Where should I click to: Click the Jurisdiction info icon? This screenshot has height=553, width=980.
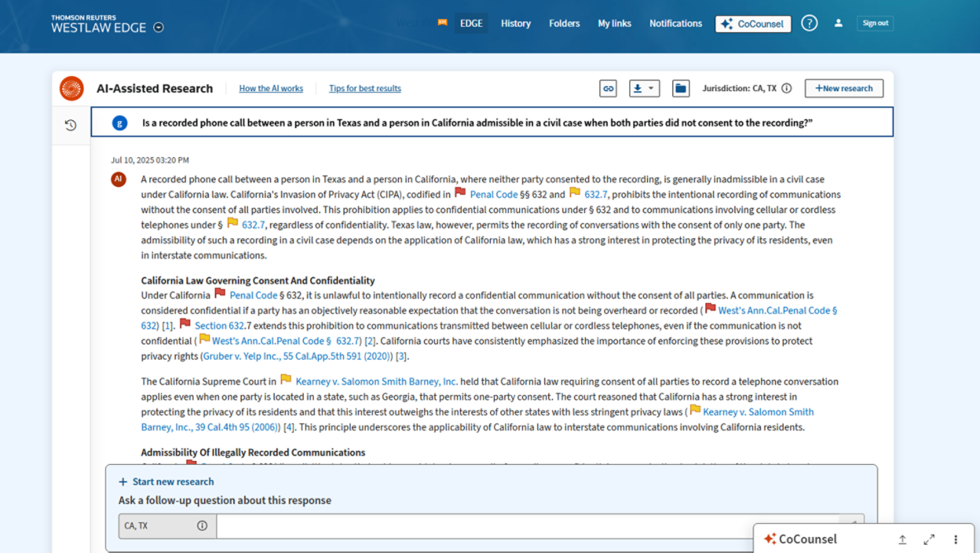pos(786,89)
